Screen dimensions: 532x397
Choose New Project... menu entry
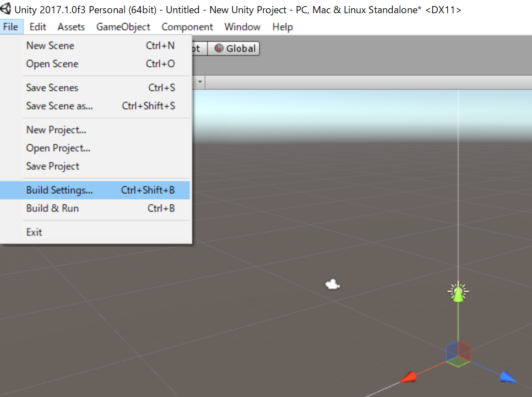pyautogui.click(x=96, y=129)
